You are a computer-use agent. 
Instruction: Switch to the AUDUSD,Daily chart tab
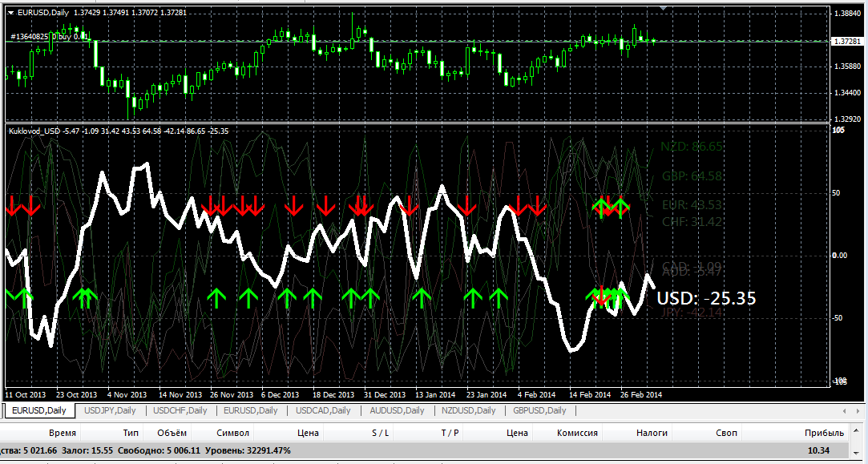(397, 410)
